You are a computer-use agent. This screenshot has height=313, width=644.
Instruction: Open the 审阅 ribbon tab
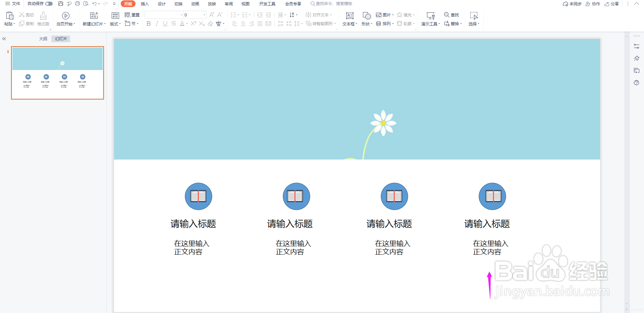[228, 4]
